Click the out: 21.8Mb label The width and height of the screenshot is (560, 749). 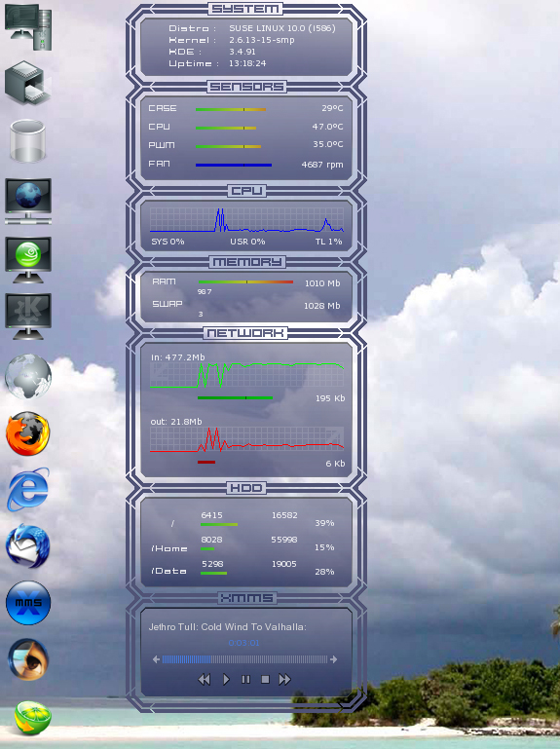(x=176, y=422)
